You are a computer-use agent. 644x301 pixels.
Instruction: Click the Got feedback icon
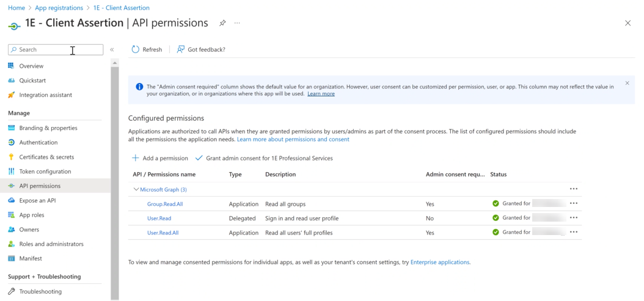click(x=181, y=49)
